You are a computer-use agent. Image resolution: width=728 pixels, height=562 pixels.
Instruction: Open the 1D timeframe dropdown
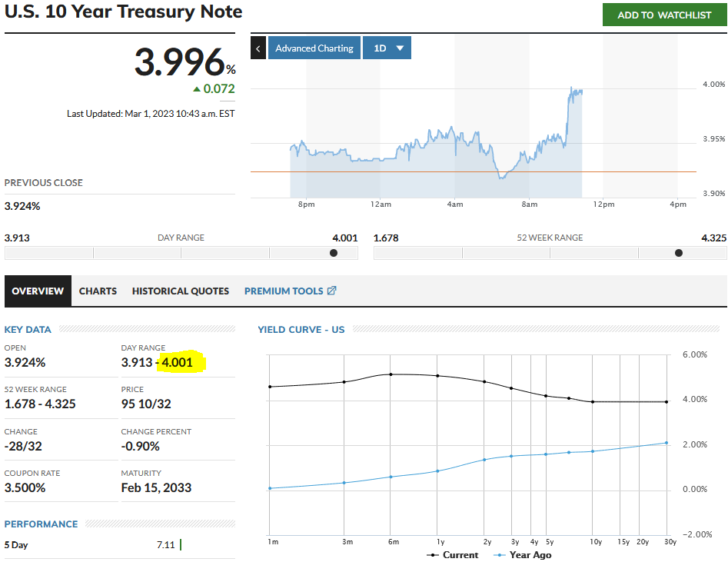click(x=387, y=48)
